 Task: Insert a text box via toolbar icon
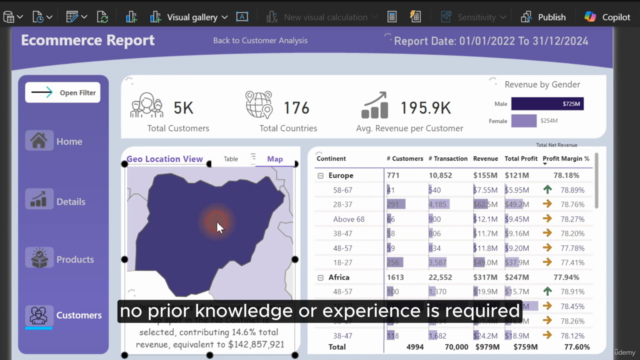(242, 17)
